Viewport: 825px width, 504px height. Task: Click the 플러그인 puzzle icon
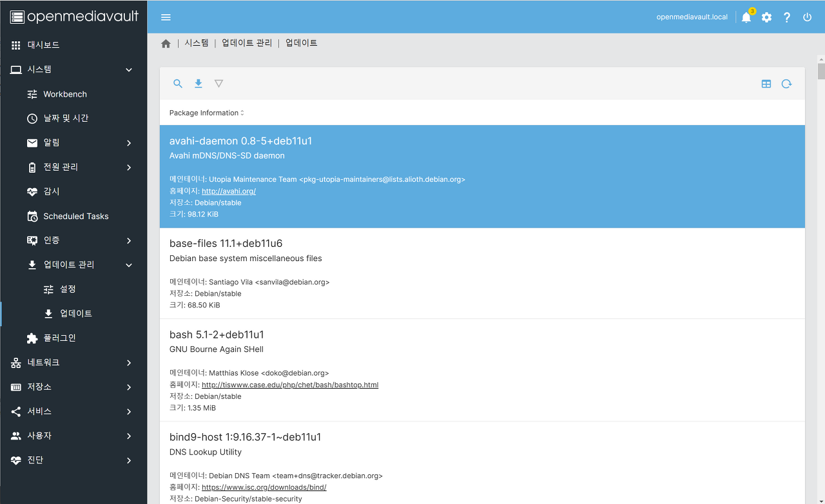coord(32,338)
